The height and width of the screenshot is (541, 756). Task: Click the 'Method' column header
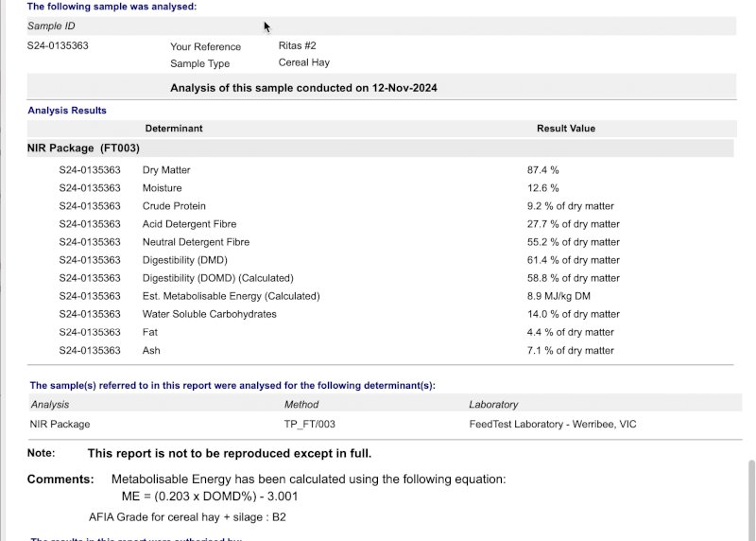[301, 405]
